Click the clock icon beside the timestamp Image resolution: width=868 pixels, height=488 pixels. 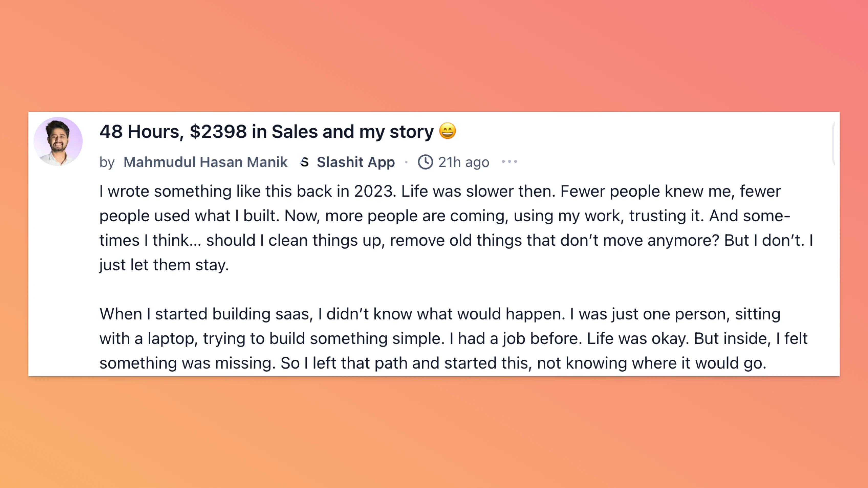425,162
